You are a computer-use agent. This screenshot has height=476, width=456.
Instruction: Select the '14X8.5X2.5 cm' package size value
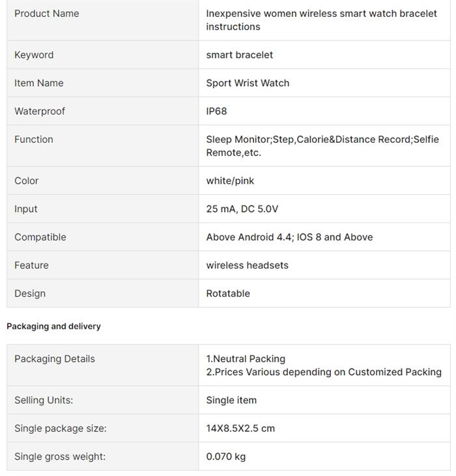pyautogui.click(x=240, y=428)
